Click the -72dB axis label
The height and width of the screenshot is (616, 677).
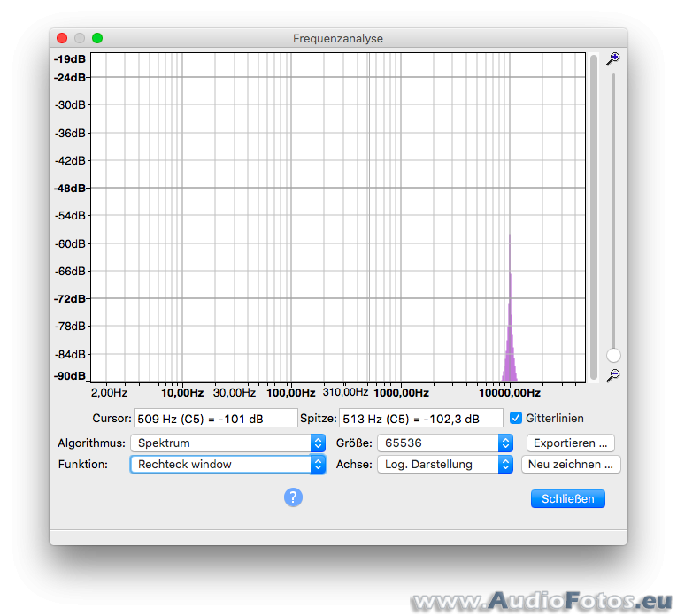click(x=70, y=299)
